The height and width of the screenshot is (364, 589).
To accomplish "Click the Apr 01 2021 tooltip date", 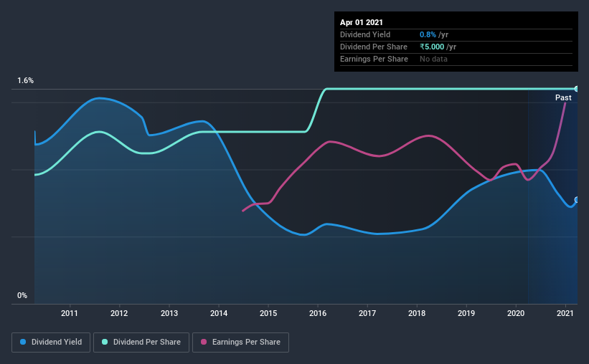I will point(362,22).
